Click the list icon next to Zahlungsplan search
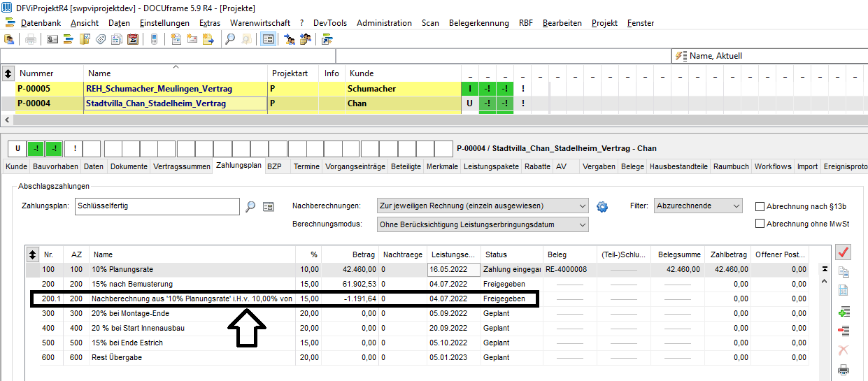The height and width of the screenshot is (381, 868). (268, 206)
